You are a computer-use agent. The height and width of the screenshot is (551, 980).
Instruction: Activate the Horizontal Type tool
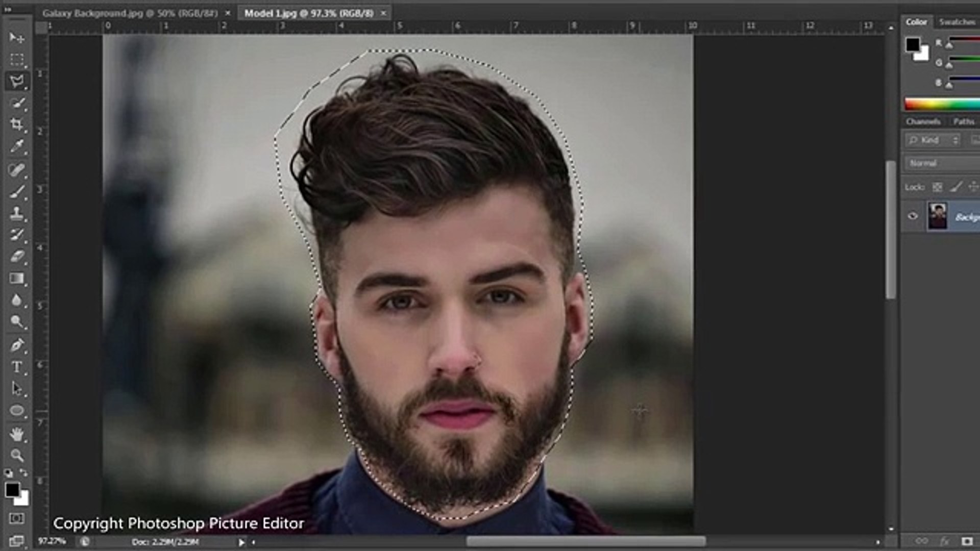pos(17,367)
